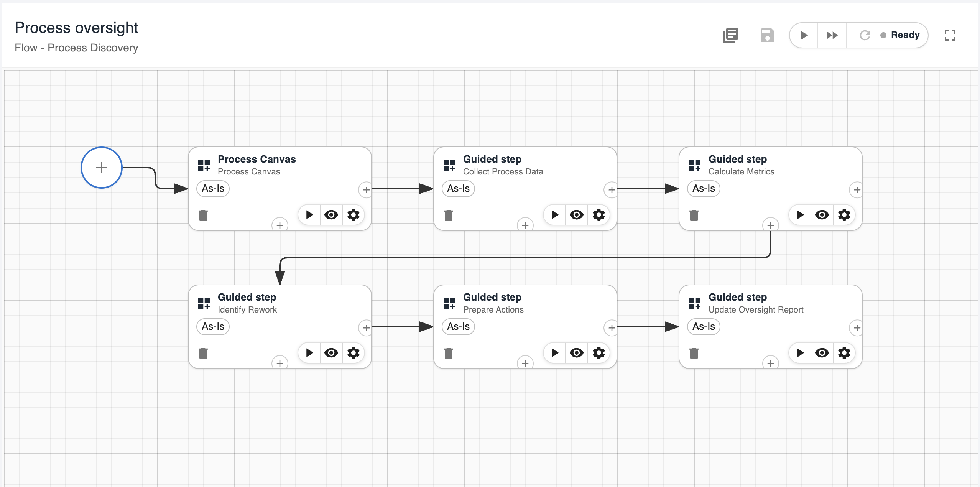This screenshot has width=980, height=487.
Task: Delete the Prepare Actions step
Action: 449,354
